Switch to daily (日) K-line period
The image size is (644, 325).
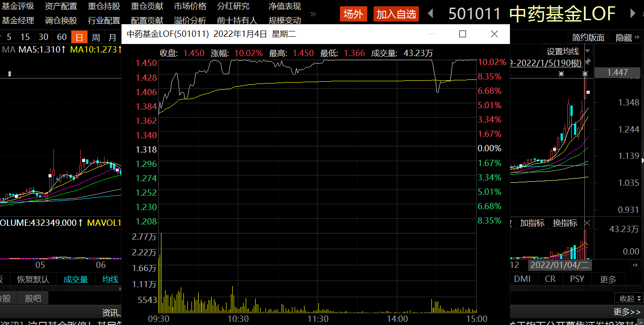(x=79, y=37)
